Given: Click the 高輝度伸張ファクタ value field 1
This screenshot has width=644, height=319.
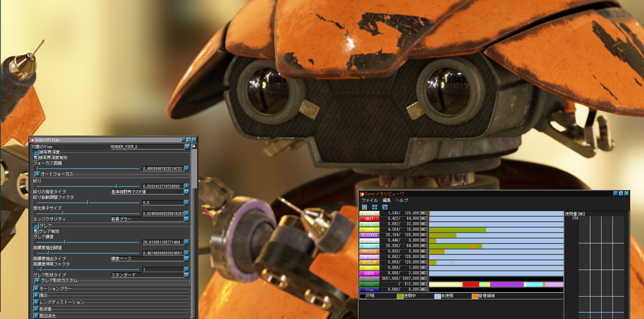Looking at the screenshot, I should tap(163, 270).
